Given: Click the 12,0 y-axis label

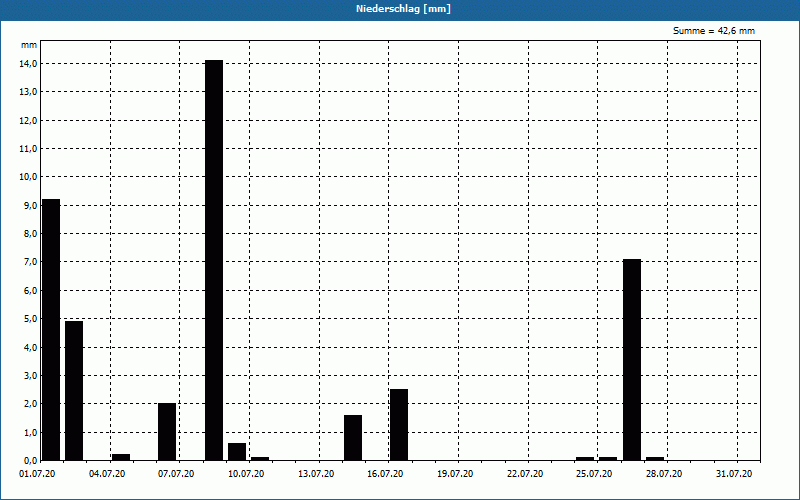Looking at the screenshot, I should [x=29, y=120].
